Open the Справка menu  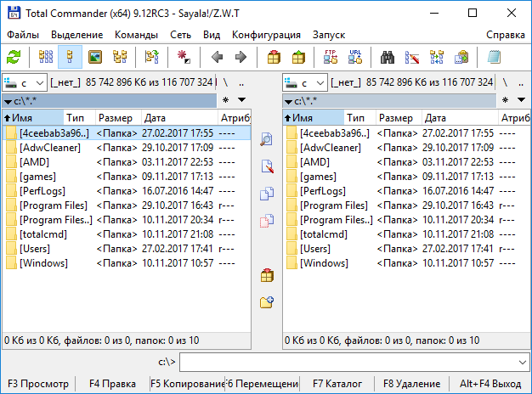click(x=505, y=35)
